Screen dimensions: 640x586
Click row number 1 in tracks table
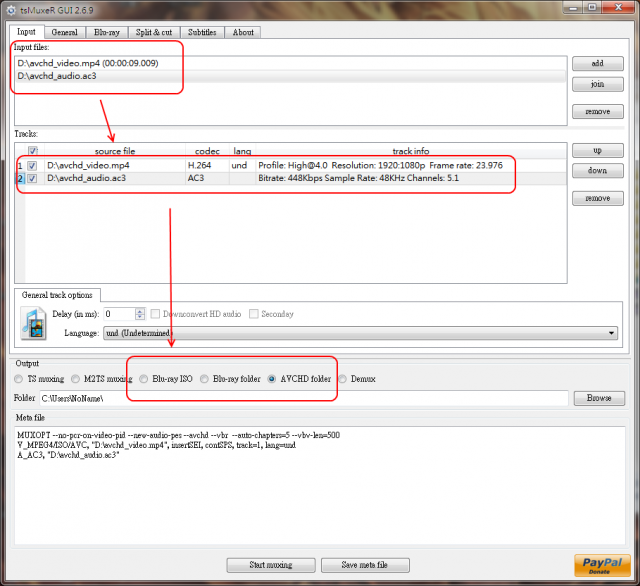tap(20, 166)
